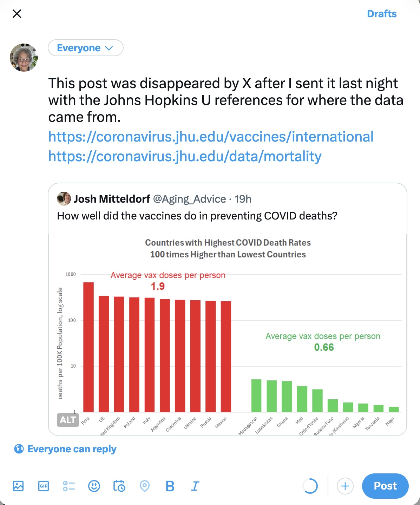Open the JHU vaccines international link
The width and height of the screenshot is (420, 505).
211,137
